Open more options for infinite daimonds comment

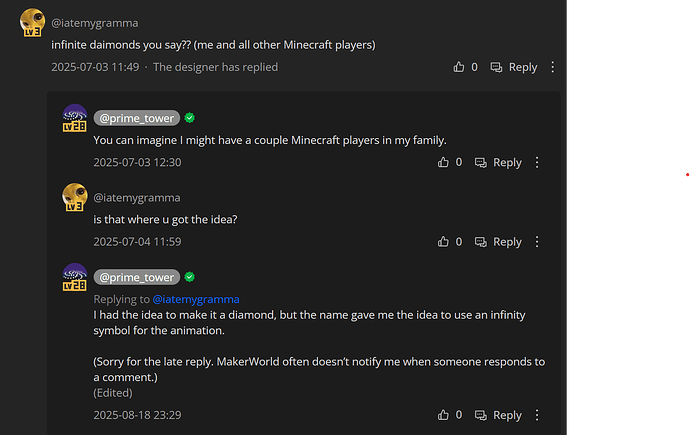(x=553, y=67)
